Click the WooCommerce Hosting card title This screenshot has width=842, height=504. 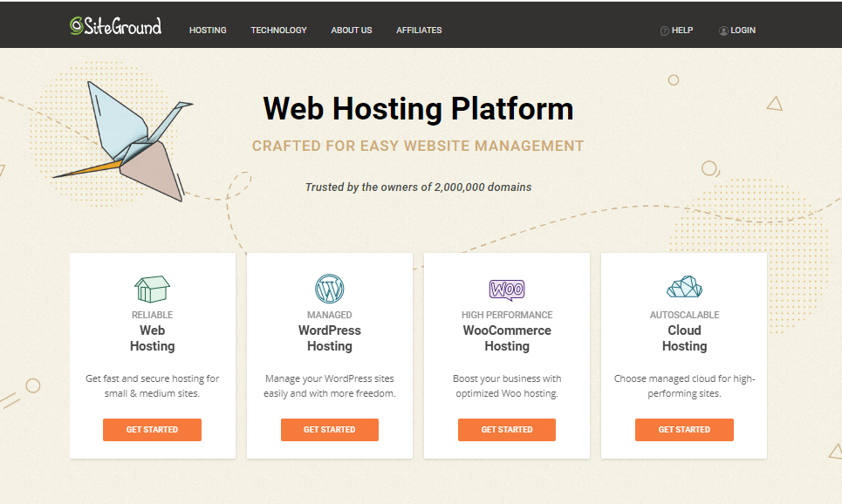507,338
